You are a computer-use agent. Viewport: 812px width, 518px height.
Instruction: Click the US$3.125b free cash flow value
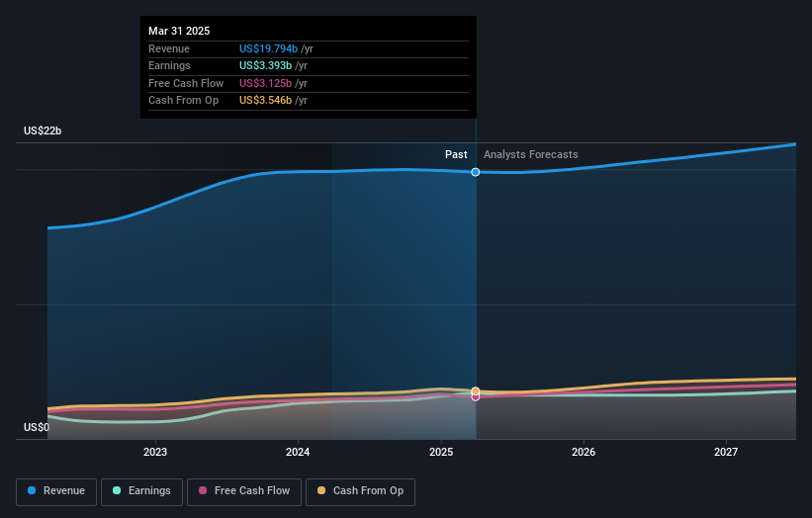click(265, 83)
